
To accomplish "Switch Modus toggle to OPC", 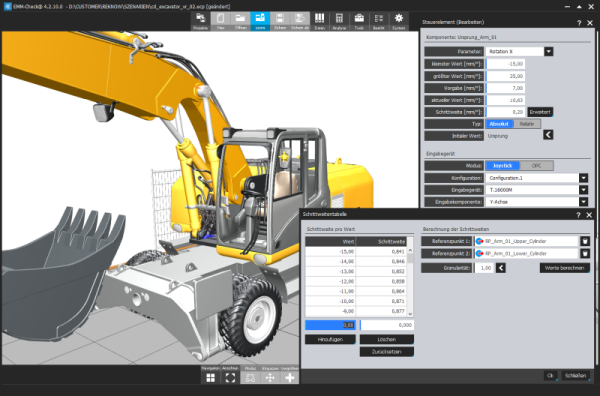I will 536,166.
